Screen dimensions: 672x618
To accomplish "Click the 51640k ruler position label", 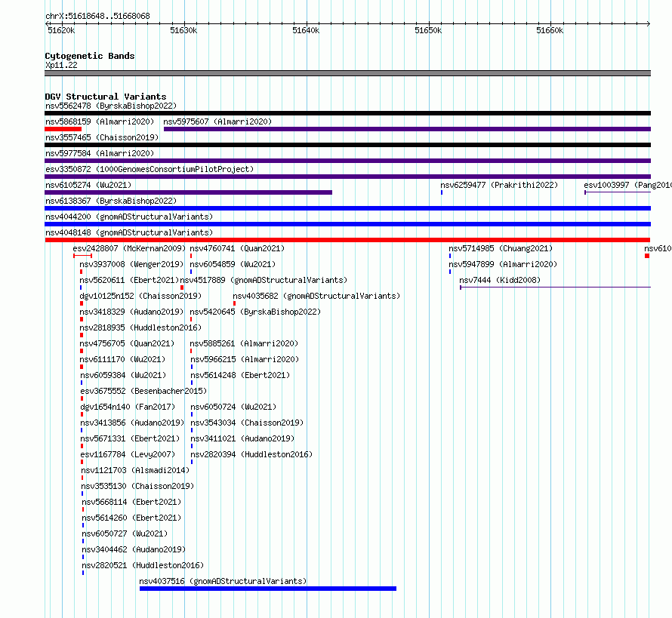I will click(x=306, y=30).
